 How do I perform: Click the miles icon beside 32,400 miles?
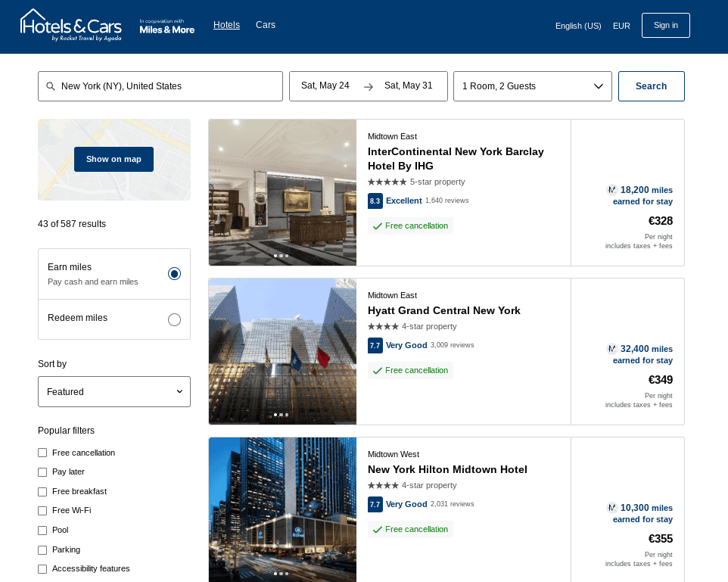[x=612, y=349]
